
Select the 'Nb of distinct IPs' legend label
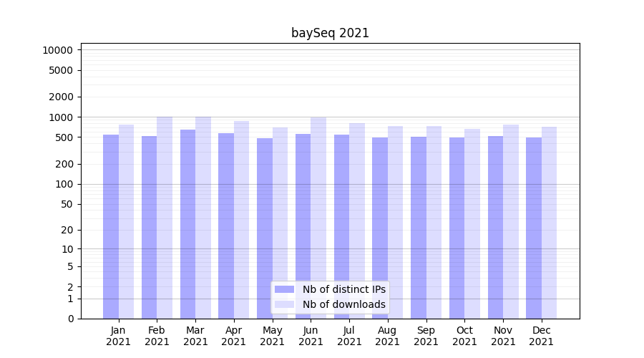[343, 289]
